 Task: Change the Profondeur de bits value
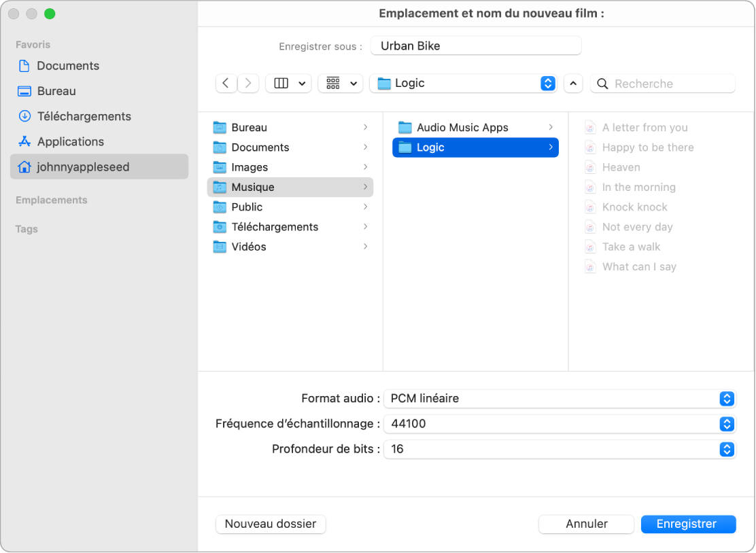tap(559, 449)
